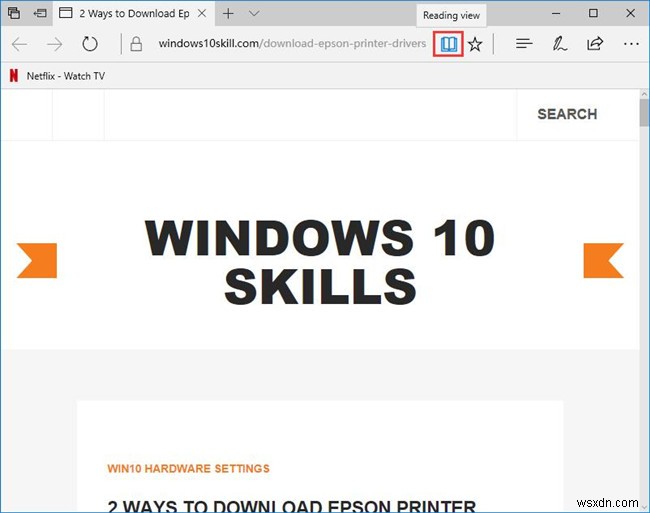
Task: Close the Edge window
Action: tap(630, 13)
